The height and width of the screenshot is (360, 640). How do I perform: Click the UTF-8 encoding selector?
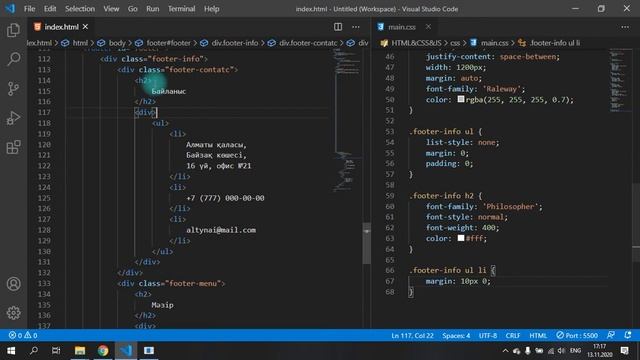click(488, 335)
